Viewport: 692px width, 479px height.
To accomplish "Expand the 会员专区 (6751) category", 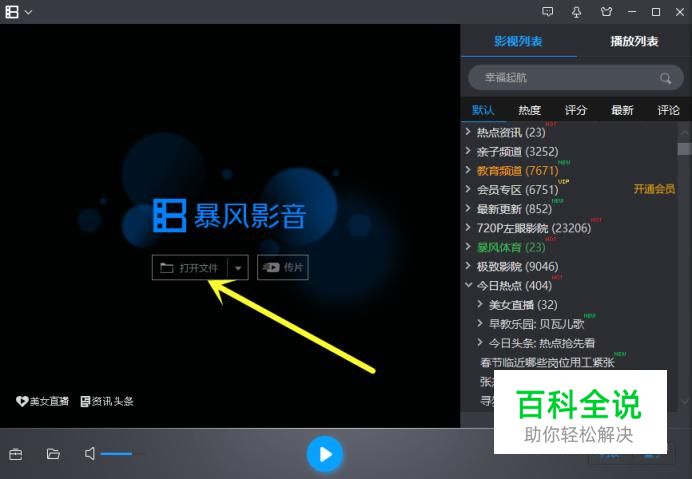I will [468, 189].
